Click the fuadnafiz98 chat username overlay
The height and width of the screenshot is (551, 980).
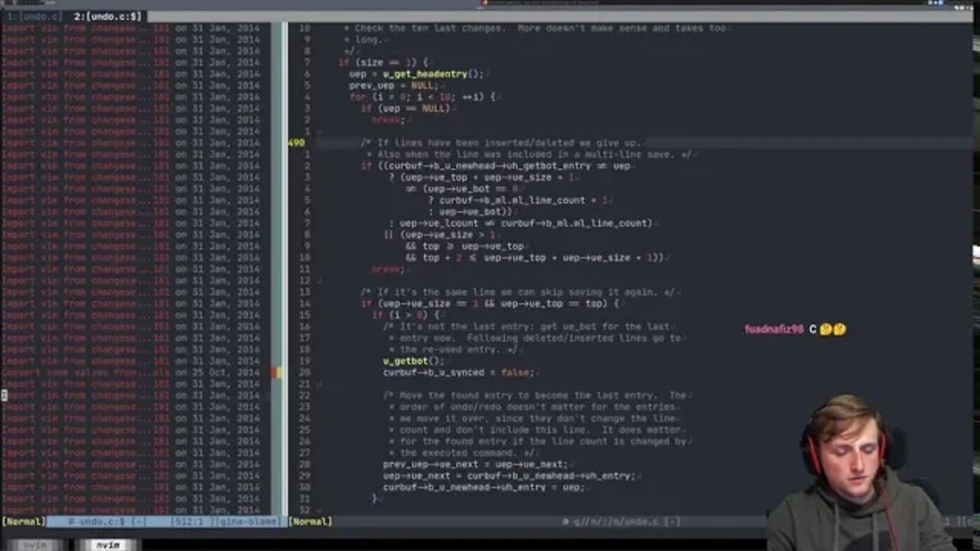click(x=774, y=329)
